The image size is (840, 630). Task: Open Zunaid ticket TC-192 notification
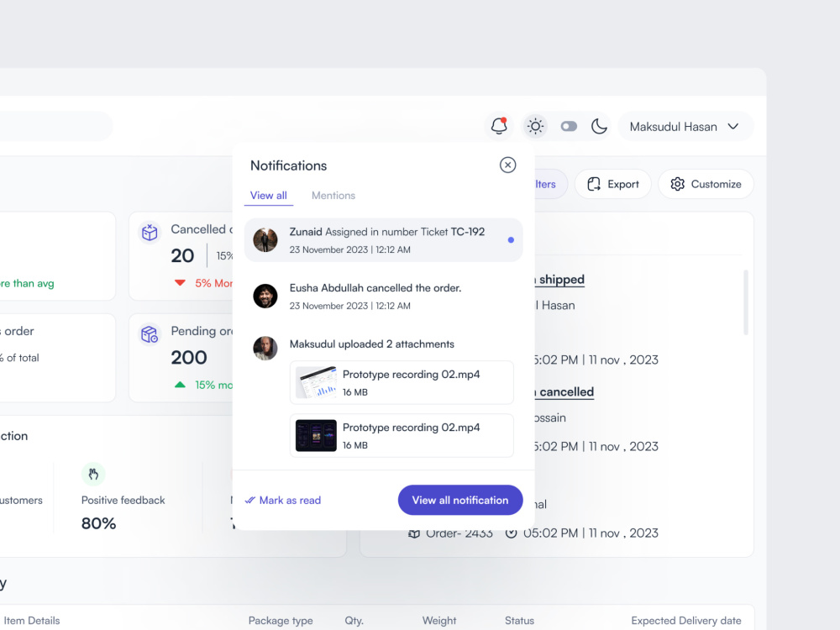pyautogui.click(x=384, y=240)
